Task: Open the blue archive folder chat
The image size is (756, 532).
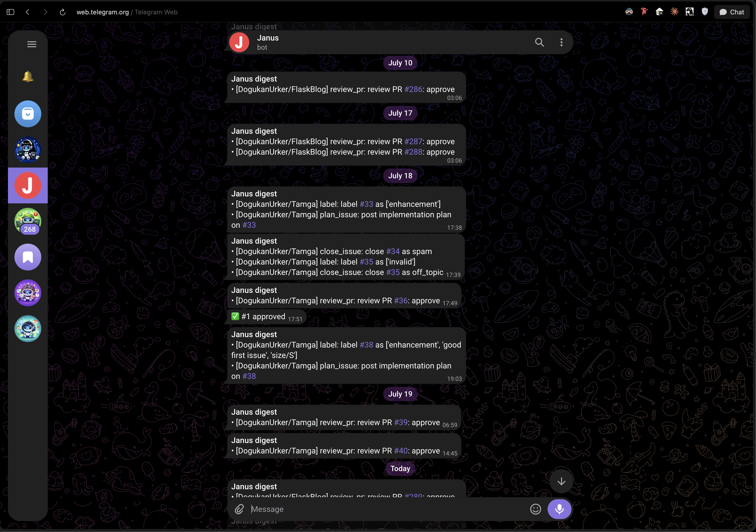Action: [28, 114]
